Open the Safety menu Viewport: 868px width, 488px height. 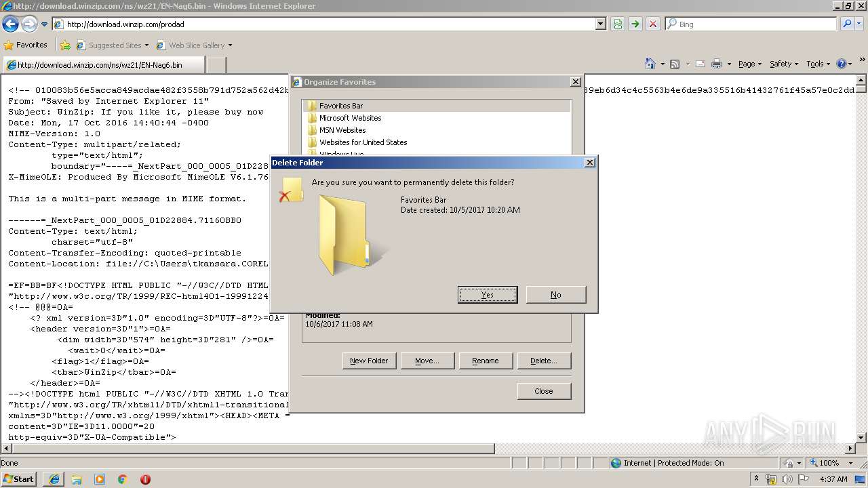point(784,64)
